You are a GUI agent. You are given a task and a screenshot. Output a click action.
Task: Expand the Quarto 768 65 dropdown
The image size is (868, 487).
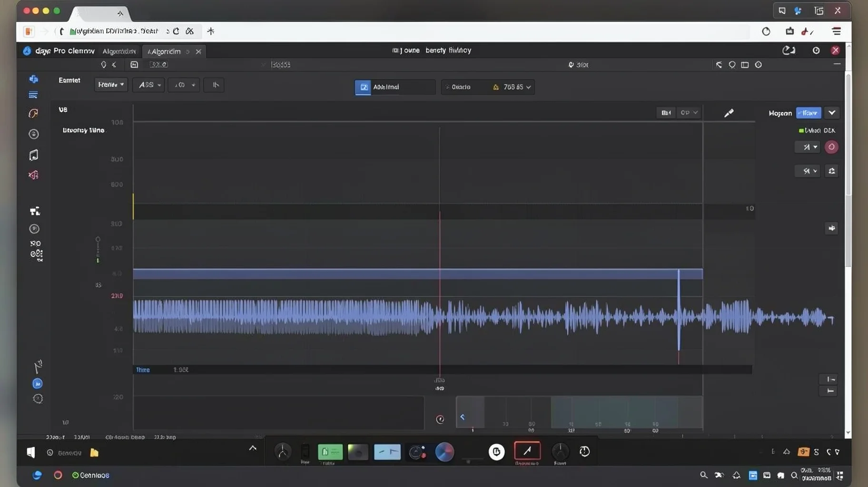coord(488,87)
